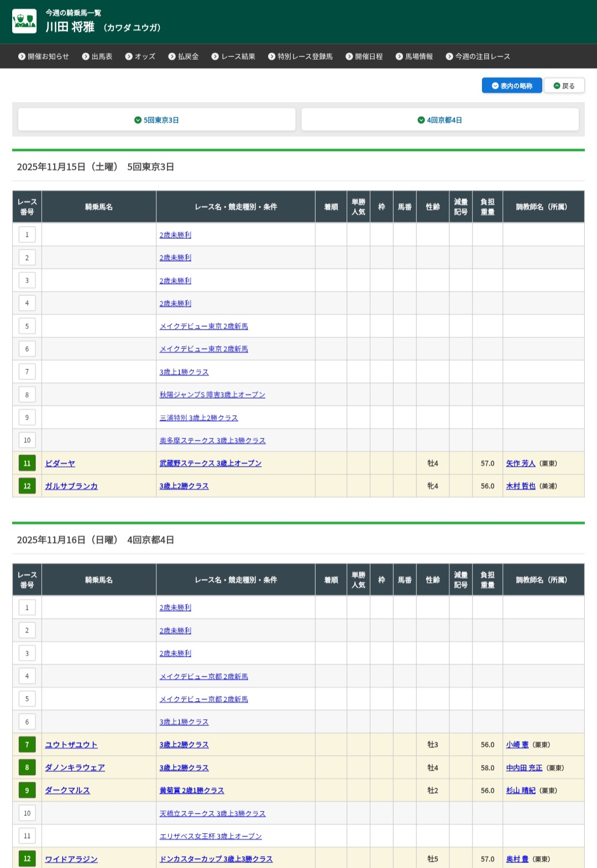
Task: Open Tokyo race 5 メイクデビュー東京 link
Action: (204, 326)
